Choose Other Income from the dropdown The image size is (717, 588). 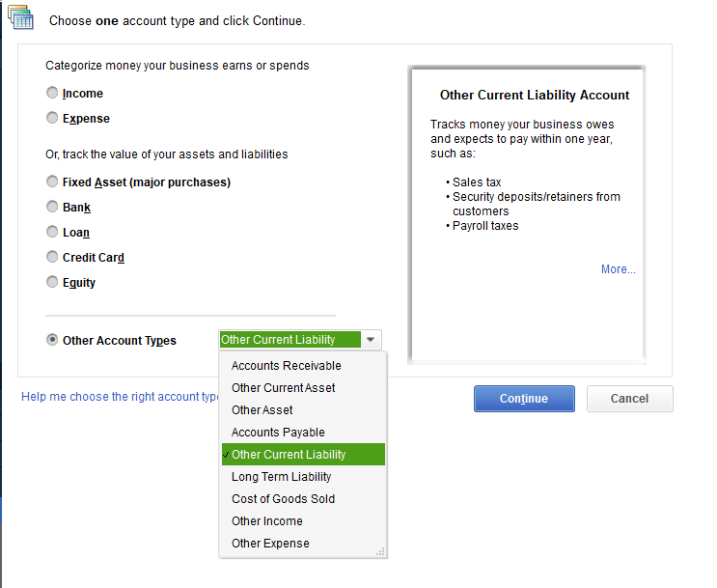(x=266, y=521)
